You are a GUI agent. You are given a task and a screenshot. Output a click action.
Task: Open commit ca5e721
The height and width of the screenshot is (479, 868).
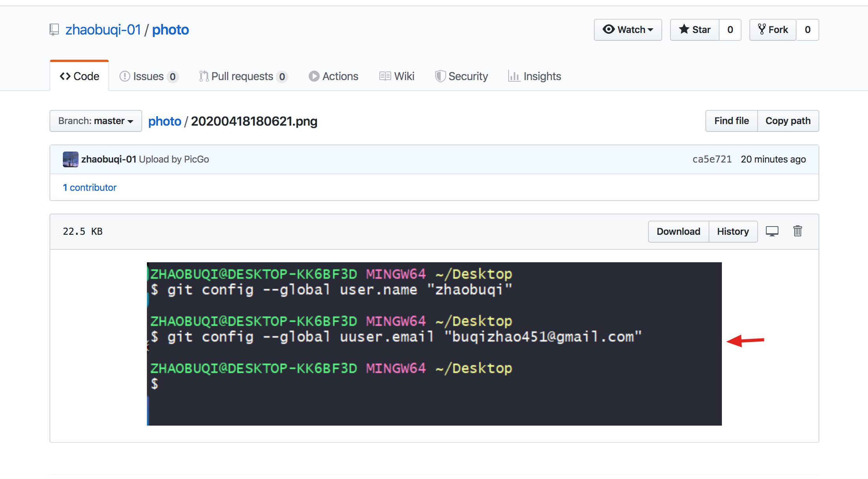pos(712,159)
